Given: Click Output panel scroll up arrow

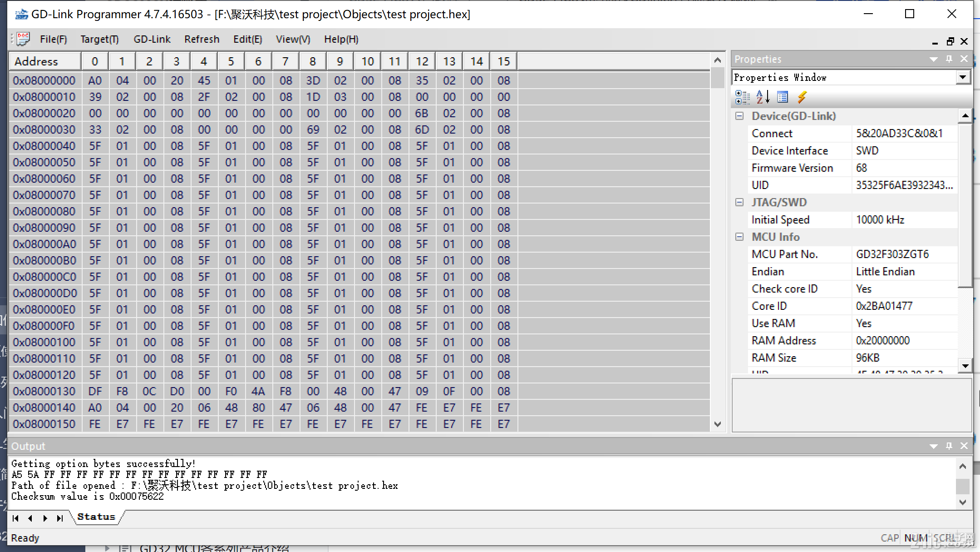Looking at the screenshot, I should coord(963,466).
